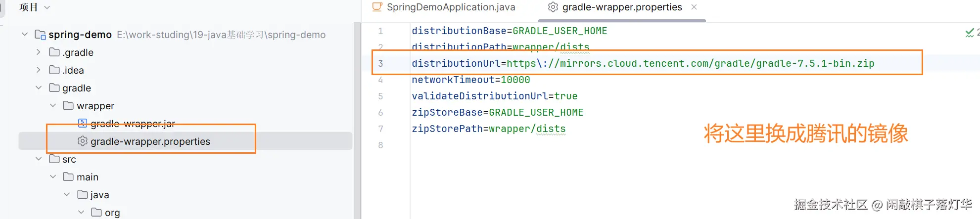Click the validateDistributionUrl=true line
The image size is (980, 219).
[494, 96]
